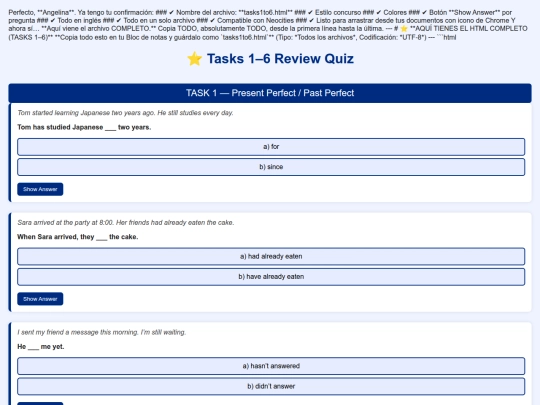
Task: Choose answer 'b) since'
Action: 271,167
